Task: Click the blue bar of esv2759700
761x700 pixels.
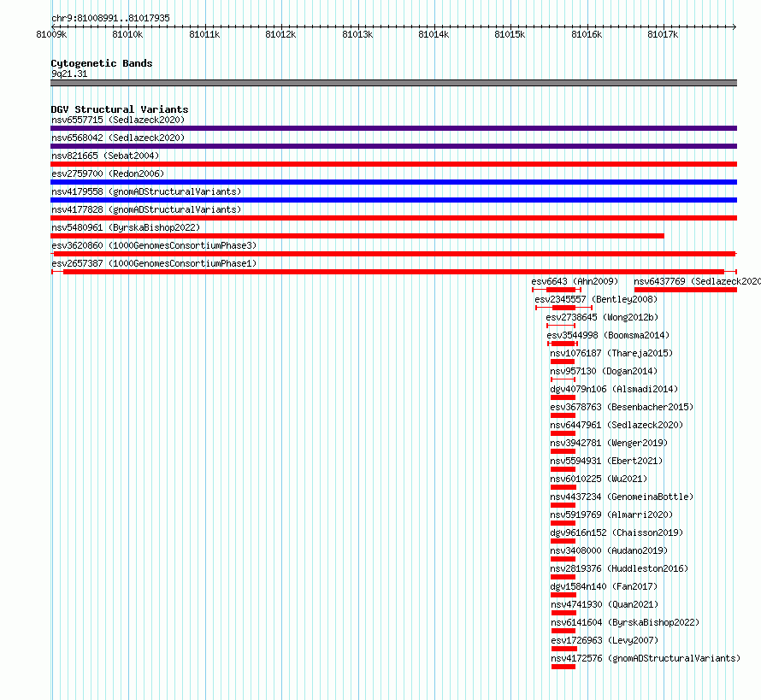Action: pyautogui.click(x=393, y=182)
